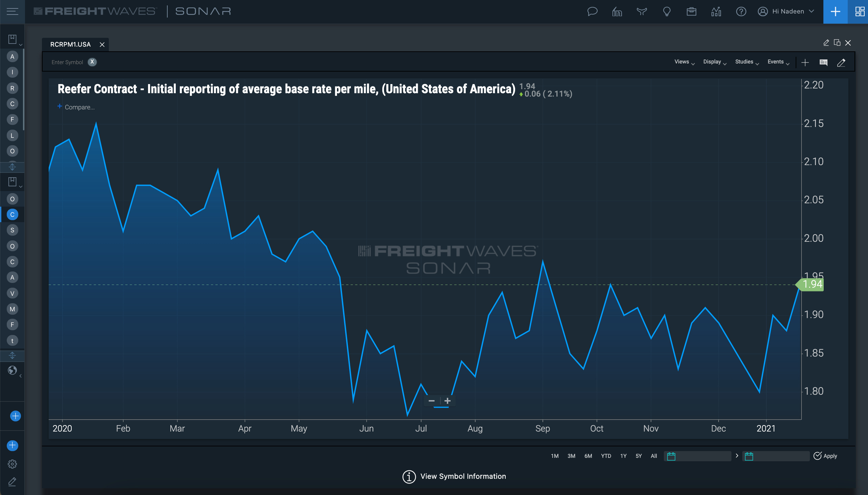Image resolution: width=868 pixels, height=495 pixels.
Task: Click the bar chart icon in header
Action: (x=716, y=11)
